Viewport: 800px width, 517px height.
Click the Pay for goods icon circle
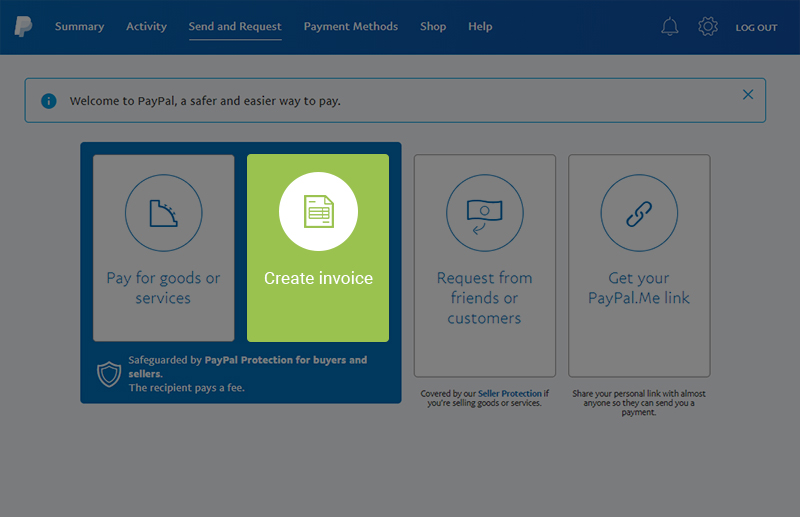point(164,213)
